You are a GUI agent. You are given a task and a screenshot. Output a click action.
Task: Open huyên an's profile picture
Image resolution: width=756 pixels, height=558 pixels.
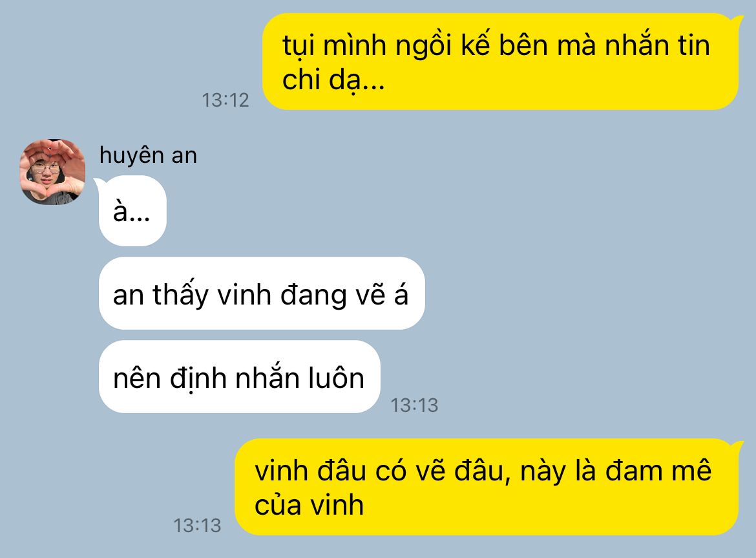tap(52, 172)
